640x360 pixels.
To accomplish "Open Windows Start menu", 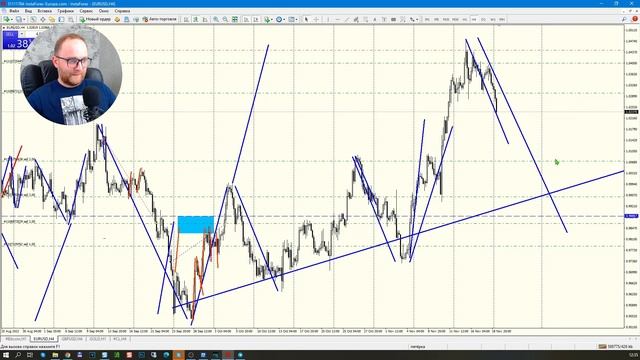I will [6, 355].
